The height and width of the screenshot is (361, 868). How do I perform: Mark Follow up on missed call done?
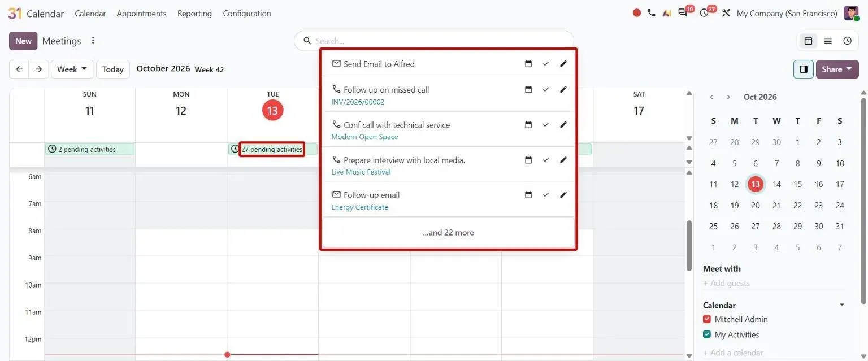545,90
